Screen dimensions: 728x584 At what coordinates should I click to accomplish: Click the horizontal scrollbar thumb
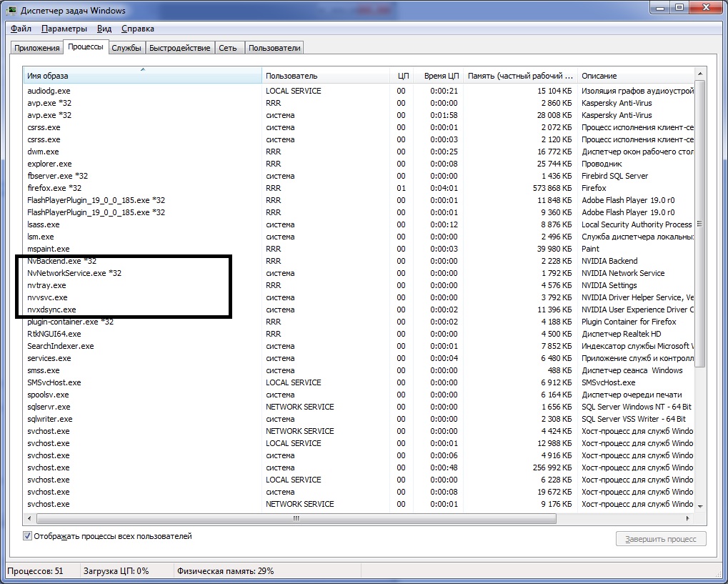pos(296,518)
